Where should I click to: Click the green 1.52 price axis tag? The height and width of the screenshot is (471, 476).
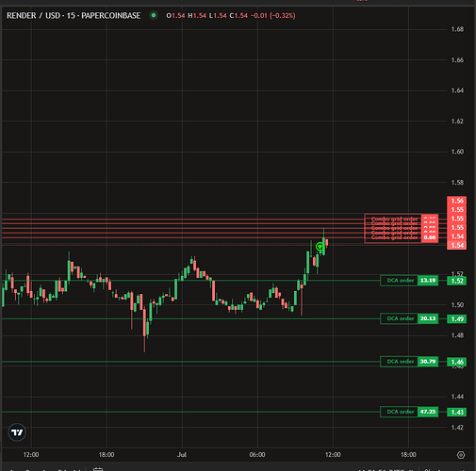[456, 281]
